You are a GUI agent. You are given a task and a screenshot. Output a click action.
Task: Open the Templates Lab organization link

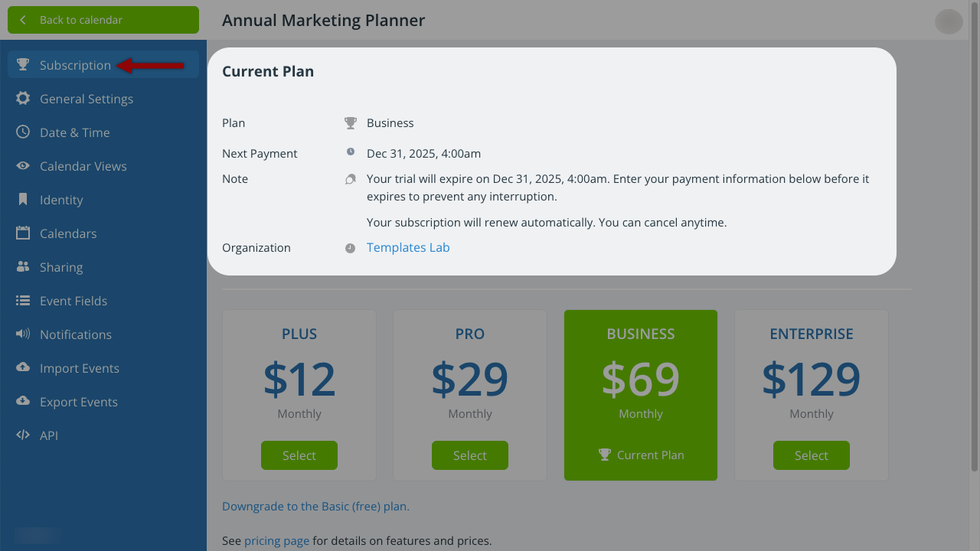tap(408, 247)
